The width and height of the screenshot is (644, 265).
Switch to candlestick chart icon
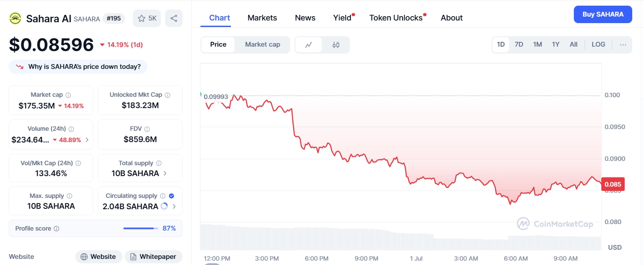click(336, 44)
